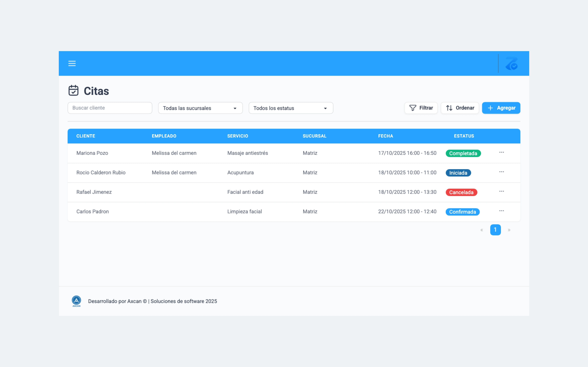
Task: Open the options menu for Mariona Pozo
Action: click(x=501, y=152)
